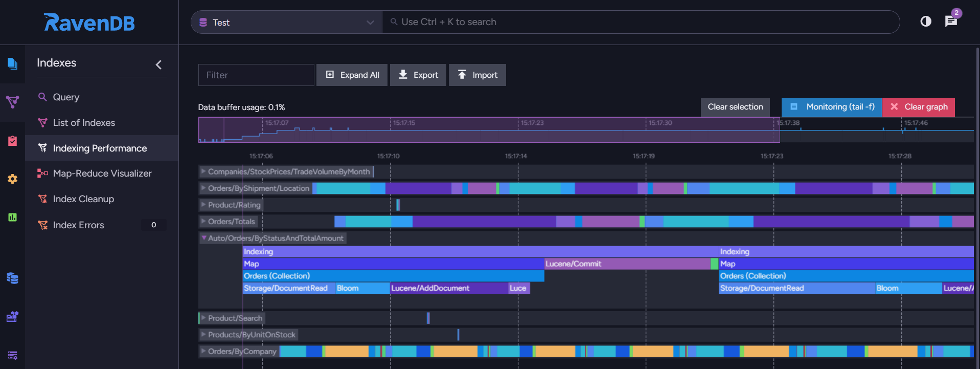Open notifications chat icon with badge

[951, 21]
